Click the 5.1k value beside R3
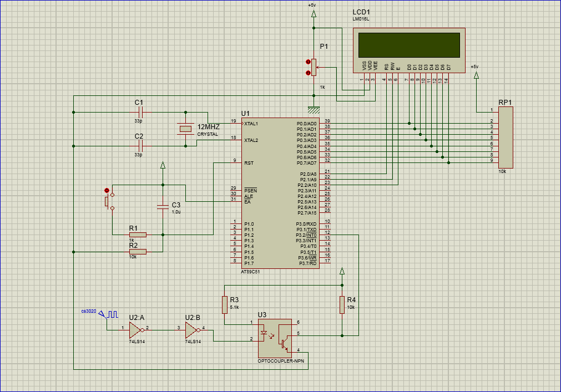Image resolution: width=561 pixels, height=392 pixels. click(x=234, y=307)
